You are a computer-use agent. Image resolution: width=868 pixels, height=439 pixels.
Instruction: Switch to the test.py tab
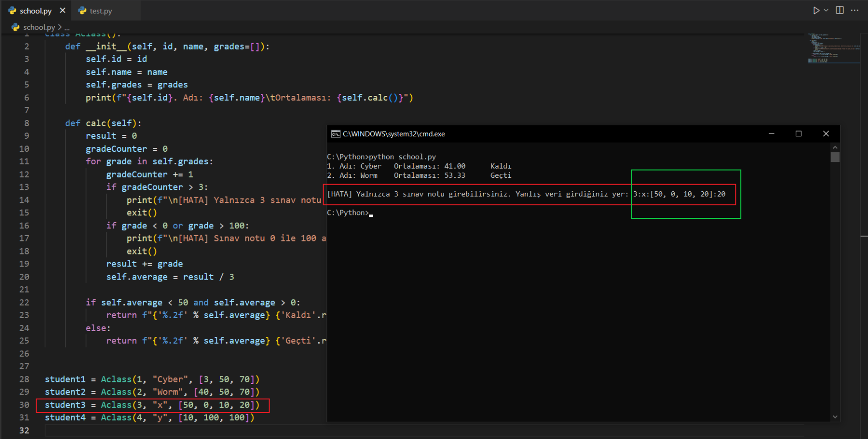tap(100, 11)
